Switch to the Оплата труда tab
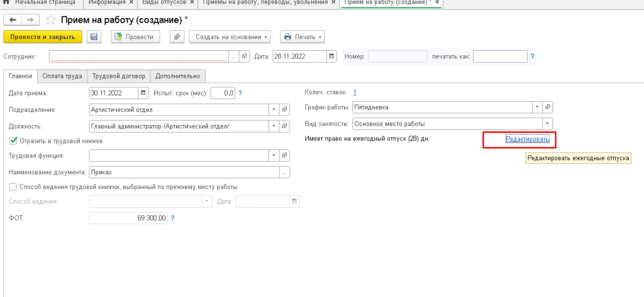644x297 pixels. [62, 76]
